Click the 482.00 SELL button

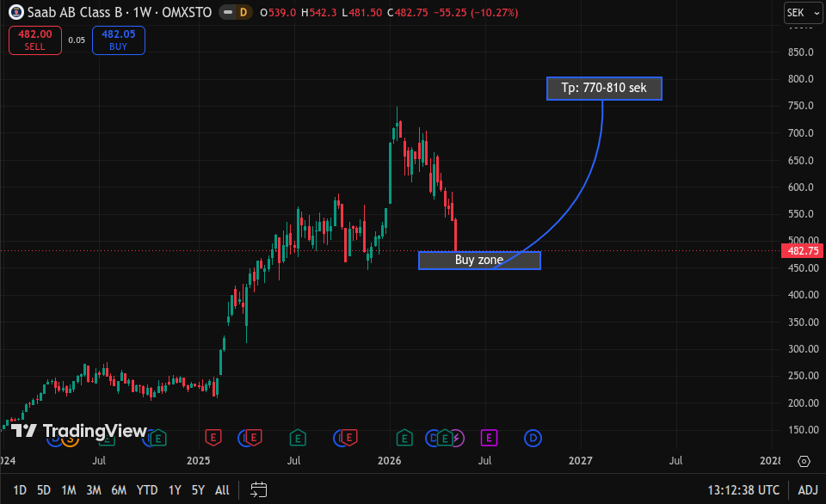coord(35,40)
